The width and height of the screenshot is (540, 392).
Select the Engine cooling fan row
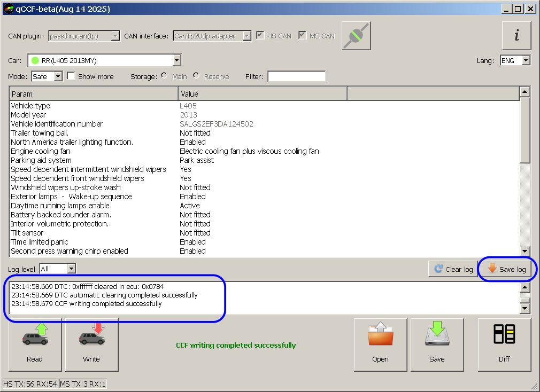point(265,151)
